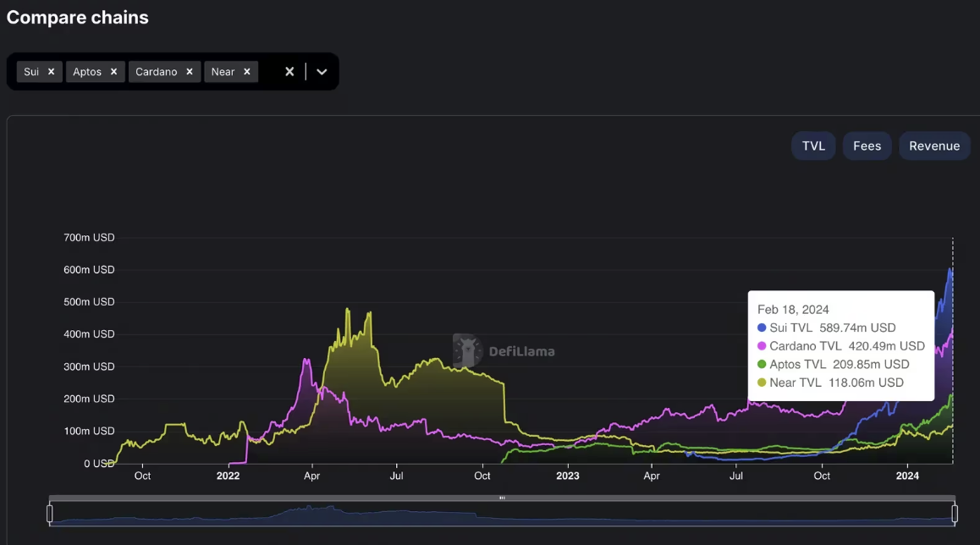Remove the Aptos chain tag
This screenshot has width=980, height=545.
click(x=113, y=72)
